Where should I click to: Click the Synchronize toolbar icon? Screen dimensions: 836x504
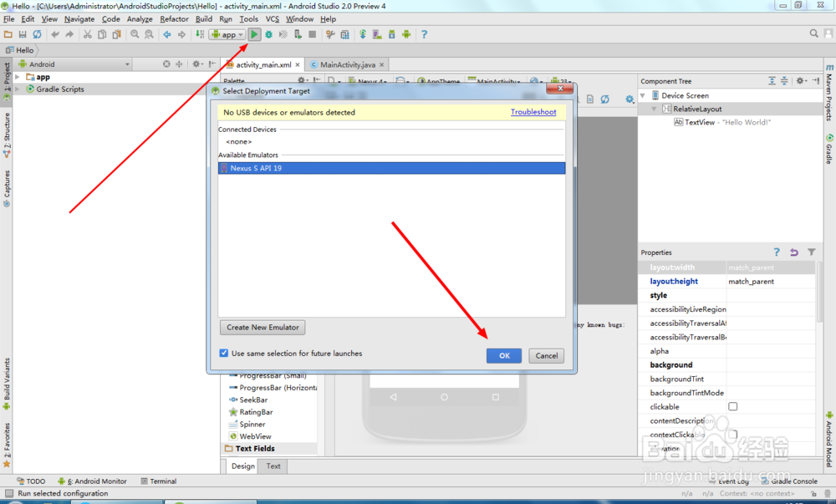pyautogui.click(x=37, y=34)
